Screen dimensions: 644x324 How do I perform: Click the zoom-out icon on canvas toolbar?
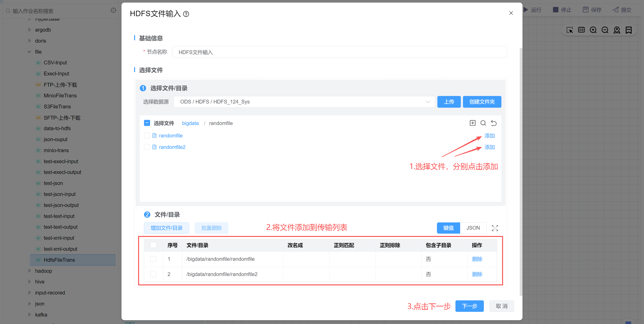point(605,30)
